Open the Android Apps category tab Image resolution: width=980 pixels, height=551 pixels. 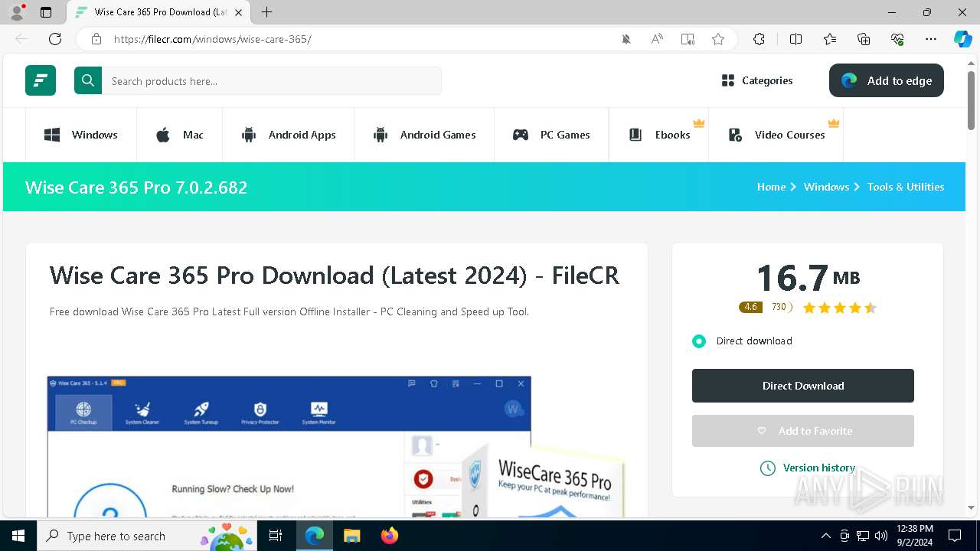[x=289, y=135]
